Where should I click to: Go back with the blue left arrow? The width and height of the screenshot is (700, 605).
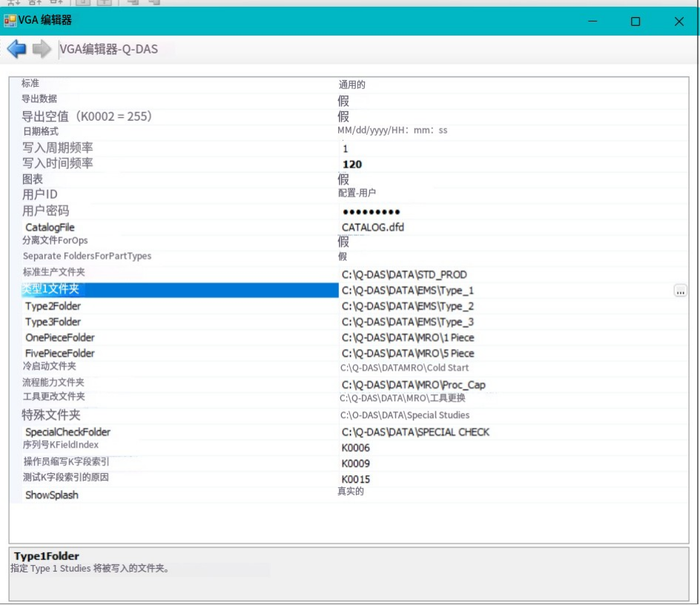pyautogui.click(x=16, y=49)
